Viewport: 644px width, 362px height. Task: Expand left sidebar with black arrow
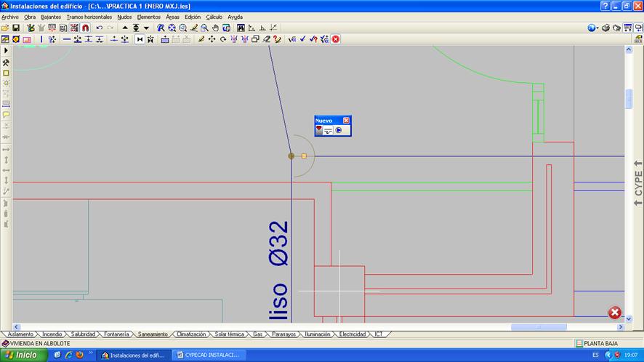[6, 51]
